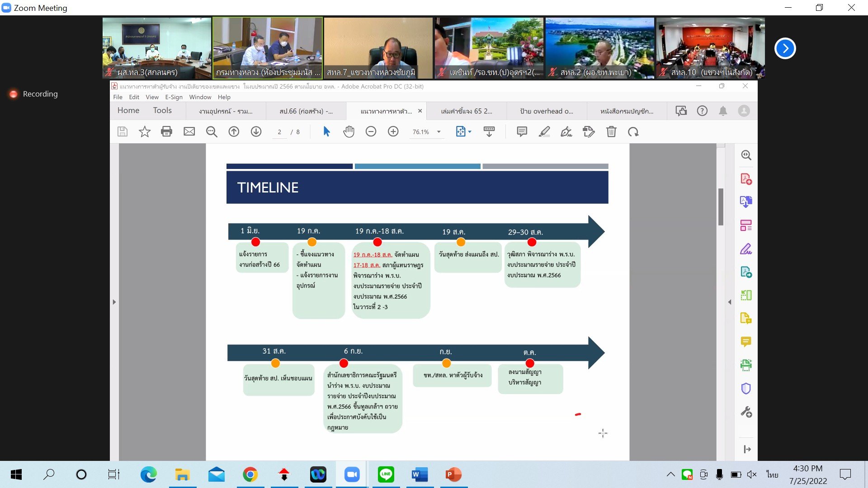This screenshot has width=868, height=488.
Task: Select the Highlight text pen tool
Action: pos(544,131)
